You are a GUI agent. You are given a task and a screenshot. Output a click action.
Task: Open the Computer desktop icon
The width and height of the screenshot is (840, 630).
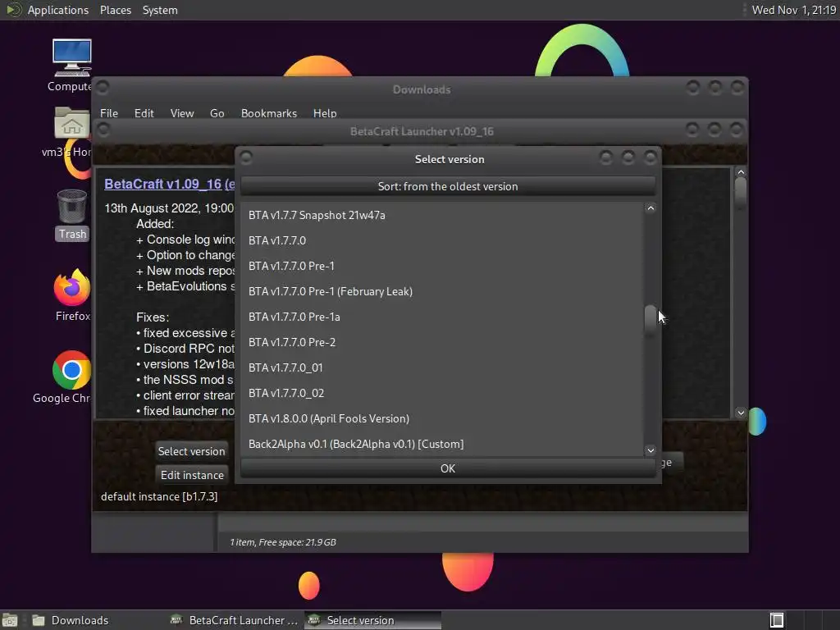pos(72,57)
